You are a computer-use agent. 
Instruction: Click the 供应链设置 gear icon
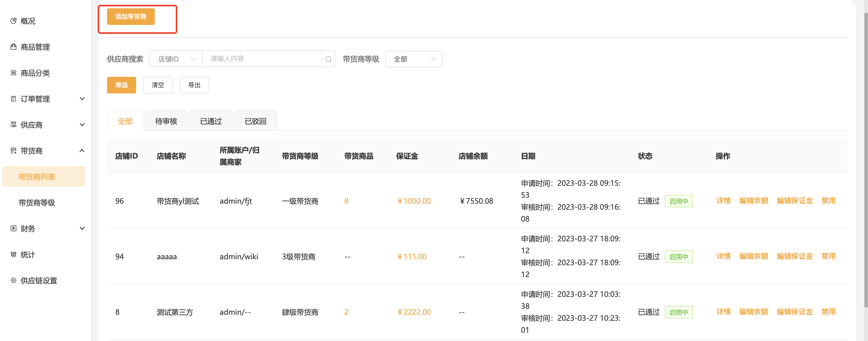point(14,280)
